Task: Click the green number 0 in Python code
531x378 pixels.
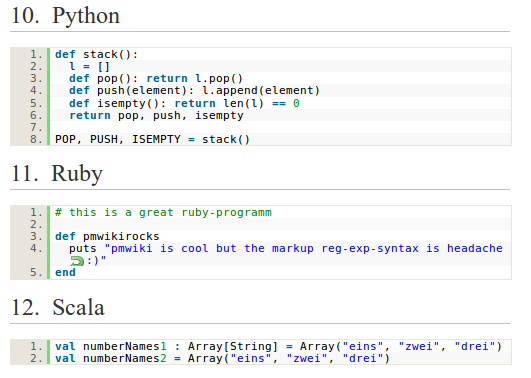Action: (x=296, y=103)
